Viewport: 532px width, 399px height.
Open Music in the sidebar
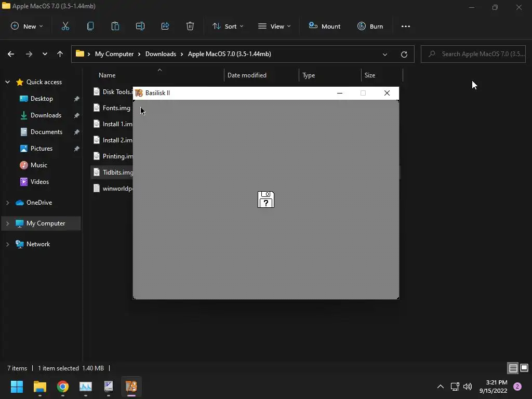click(38, 165)
